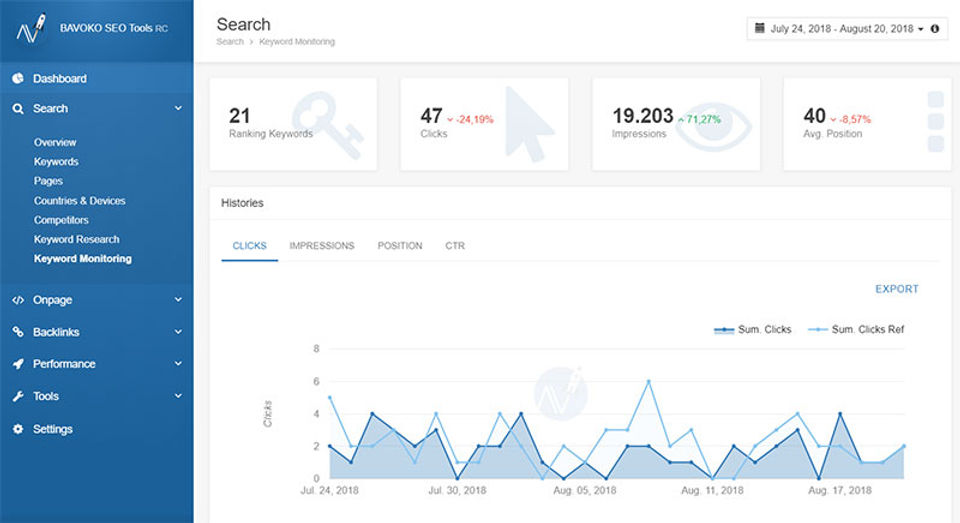Switch to the POSITION tab

click(x=400, y=246)
